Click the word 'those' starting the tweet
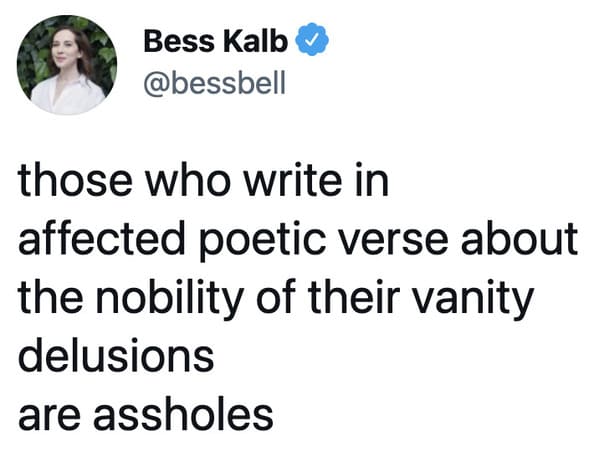The height and width of the screenshot is (457, 599). (x=75, y=180)
